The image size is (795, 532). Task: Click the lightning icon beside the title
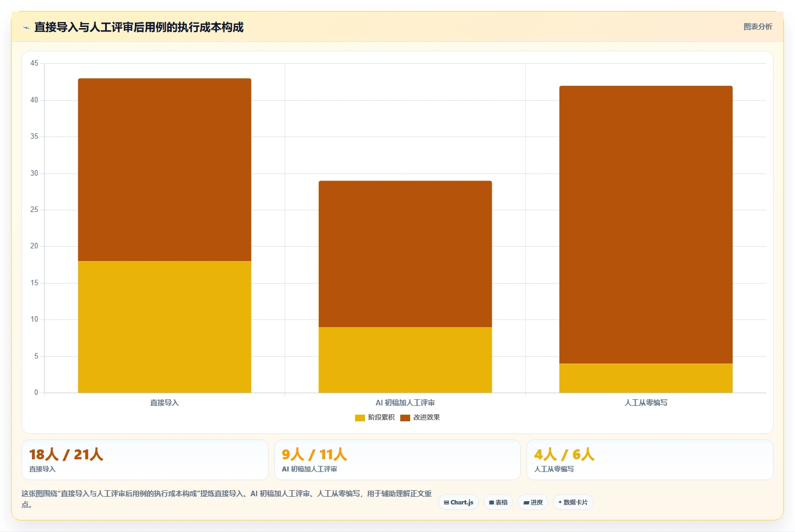coord(26,28)
